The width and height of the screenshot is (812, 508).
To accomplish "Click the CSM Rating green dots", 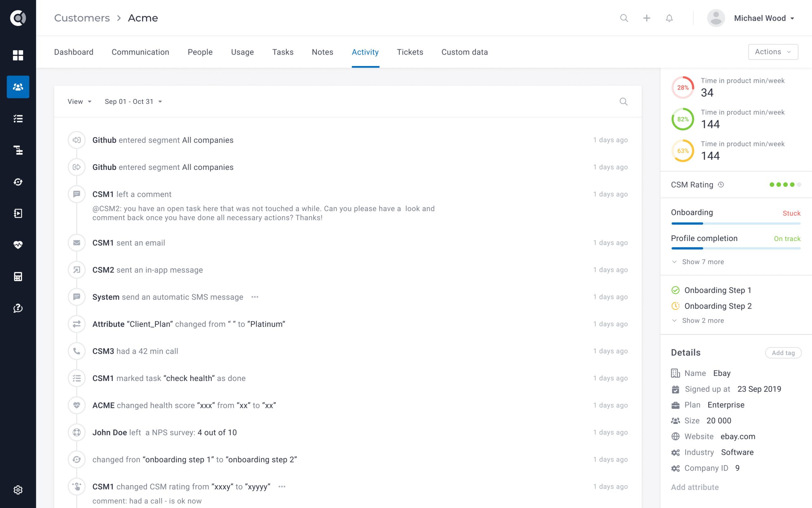I will [785, 184].
